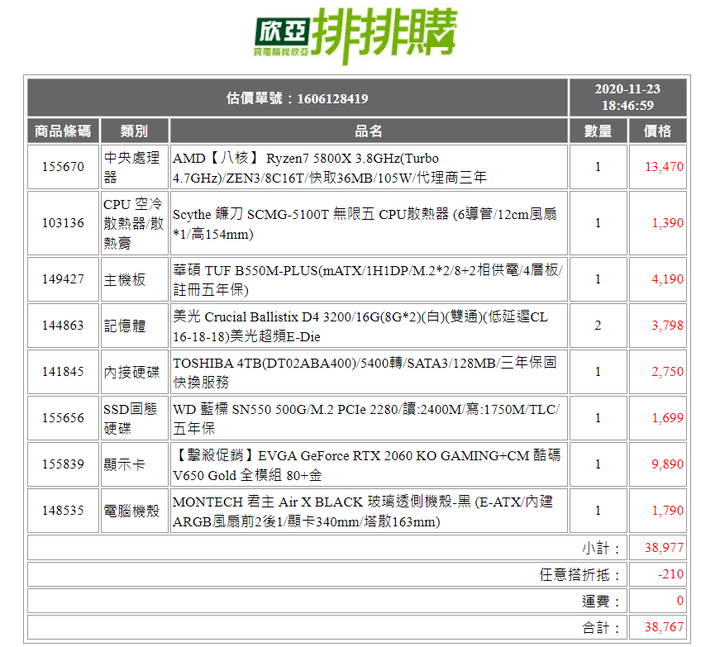Select product barcode 148535
This screenshot has width=720, height=647.
(63, 511)
